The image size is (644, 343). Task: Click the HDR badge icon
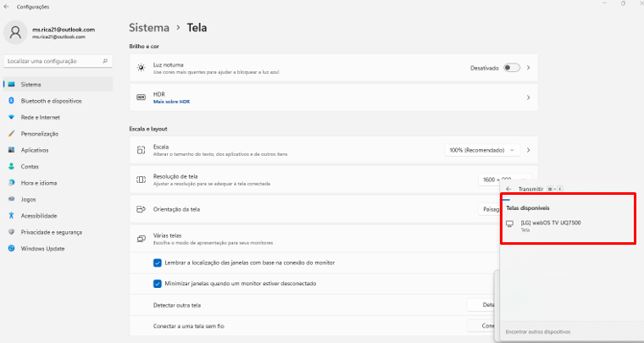141,97
